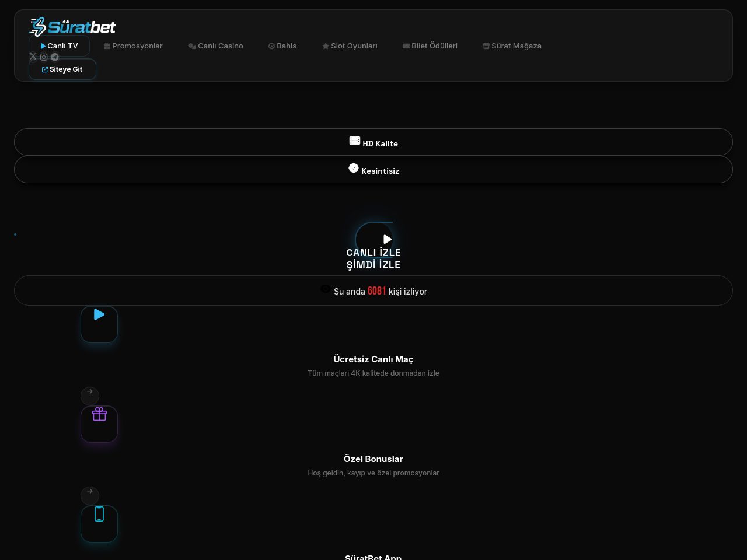Go to Canlı Casino section
Screen dimensions: 747x560
(x=215, y=45)
